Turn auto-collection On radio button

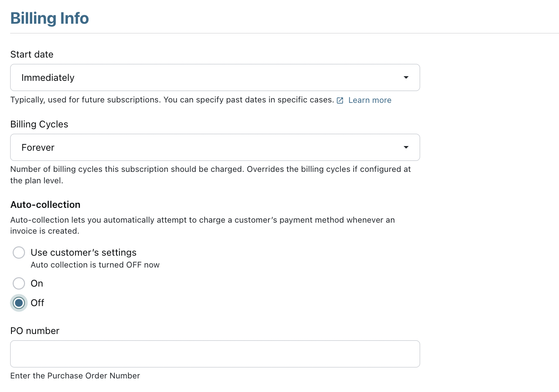19,283
